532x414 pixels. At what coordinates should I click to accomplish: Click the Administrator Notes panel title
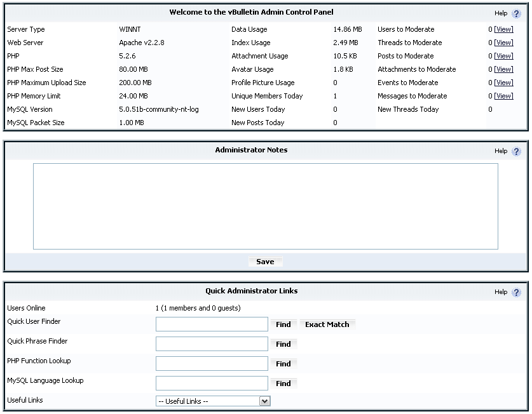click(x=252, y=150)
